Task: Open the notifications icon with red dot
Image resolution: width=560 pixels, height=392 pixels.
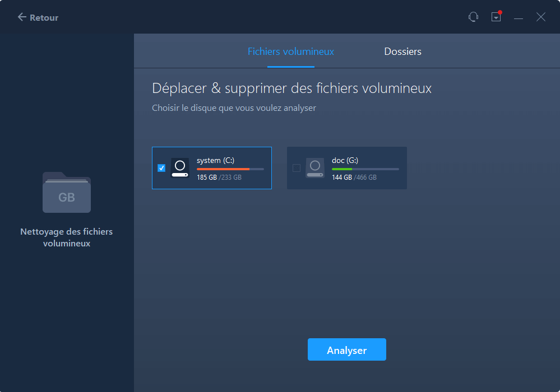Action: pos(496,17)
